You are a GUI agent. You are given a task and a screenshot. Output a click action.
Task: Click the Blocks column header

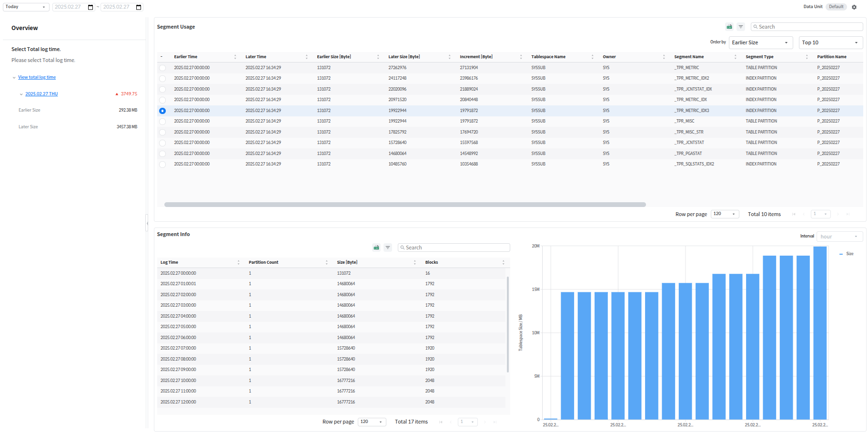432,262
